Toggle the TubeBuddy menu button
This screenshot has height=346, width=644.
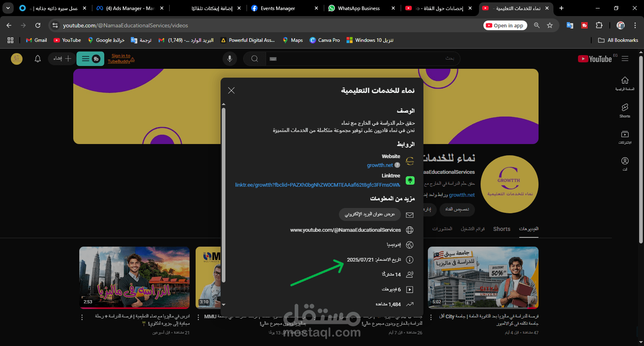coord(91,59)
